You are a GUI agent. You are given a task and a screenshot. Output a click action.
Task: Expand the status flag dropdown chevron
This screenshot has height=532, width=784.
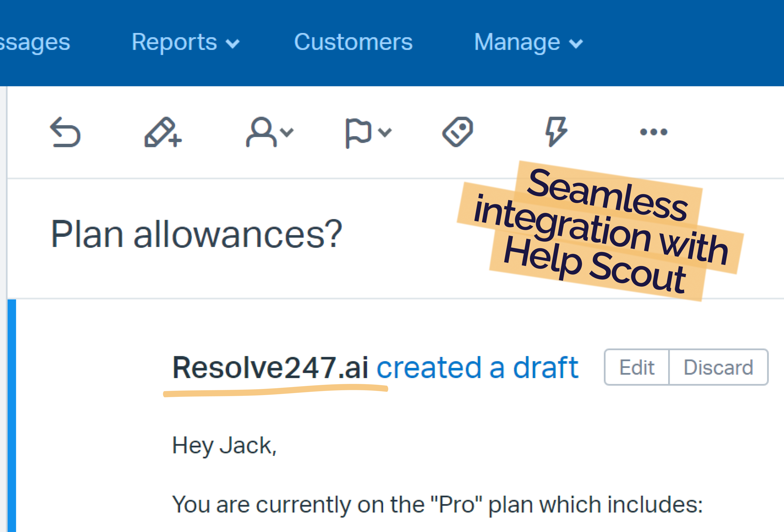[385, 132]
